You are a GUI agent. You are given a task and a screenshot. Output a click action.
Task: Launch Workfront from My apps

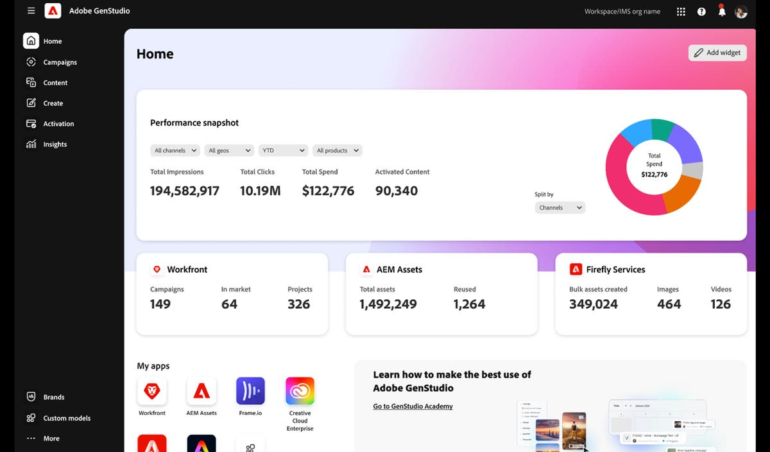click(x=152, y=391)
